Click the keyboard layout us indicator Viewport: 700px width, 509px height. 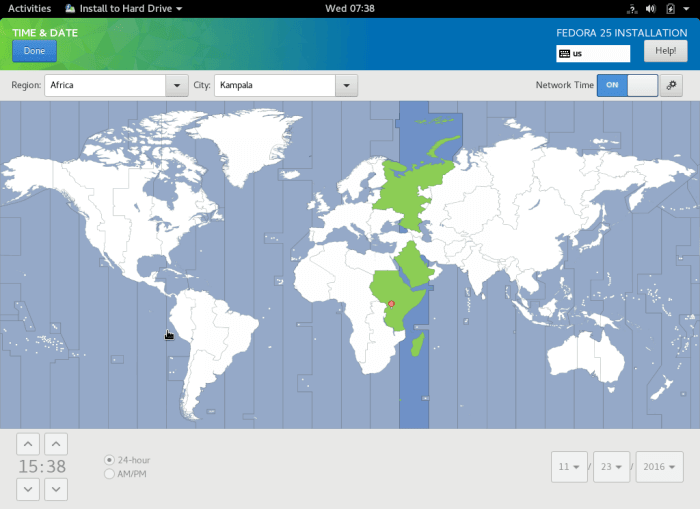point(593,54)
